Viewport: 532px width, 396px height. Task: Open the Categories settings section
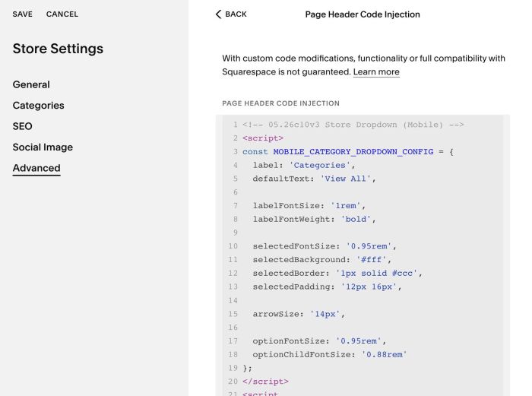click(x=38, y=106)
